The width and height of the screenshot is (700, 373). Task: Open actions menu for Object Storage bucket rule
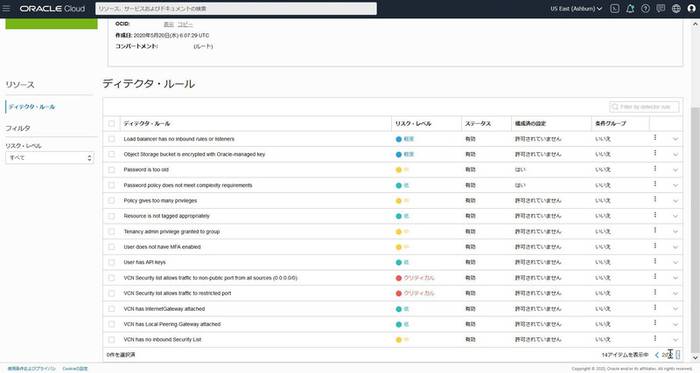point(655,153)
